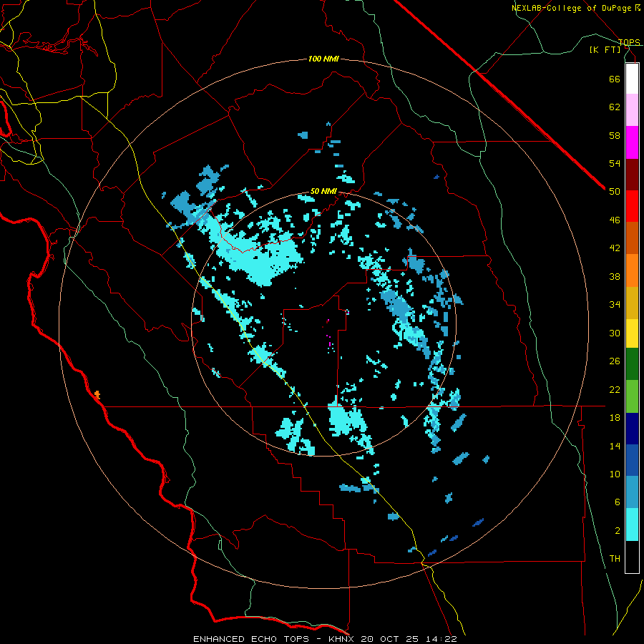Click the light green 22 K FT swatch
The height and width of the screenshot is (644, 644).
(x=632, y=396)
